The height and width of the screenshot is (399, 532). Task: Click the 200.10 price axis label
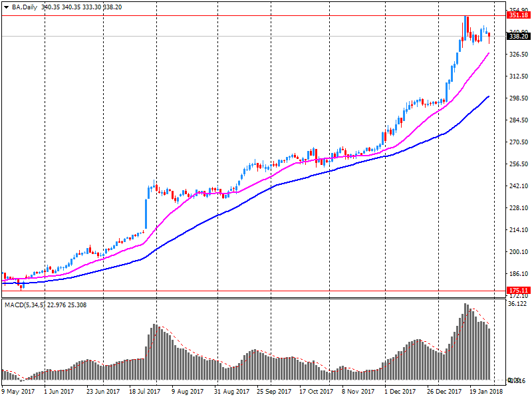click(x=519, y=252)
